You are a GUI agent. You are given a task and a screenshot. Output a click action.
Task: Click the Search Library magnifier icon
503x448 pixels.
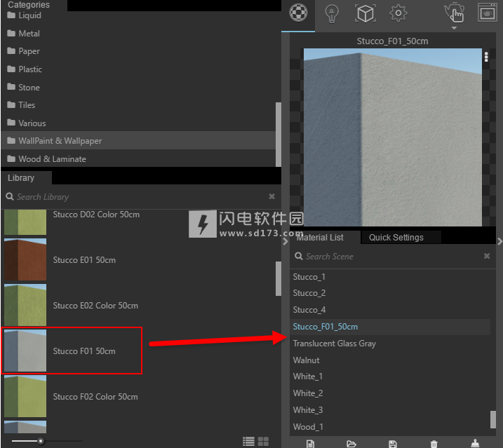click(10, 196)
